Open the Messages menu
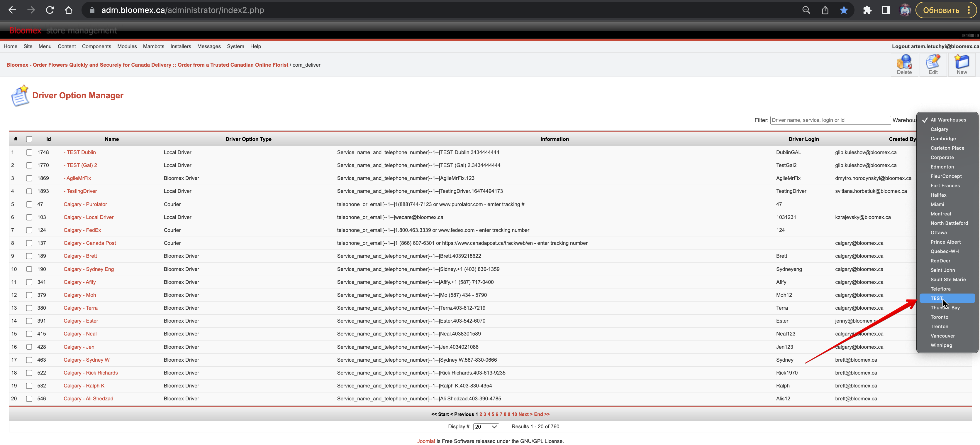 point(209,46)
